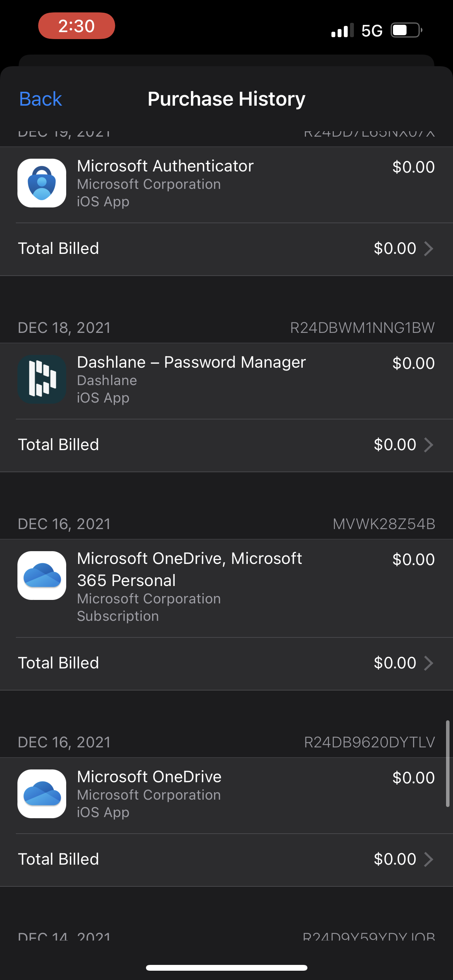Viewport: 453px width, 980px height.
Task: Tap the OneDrive subscription cloud icon
Action: click(42, 576)
